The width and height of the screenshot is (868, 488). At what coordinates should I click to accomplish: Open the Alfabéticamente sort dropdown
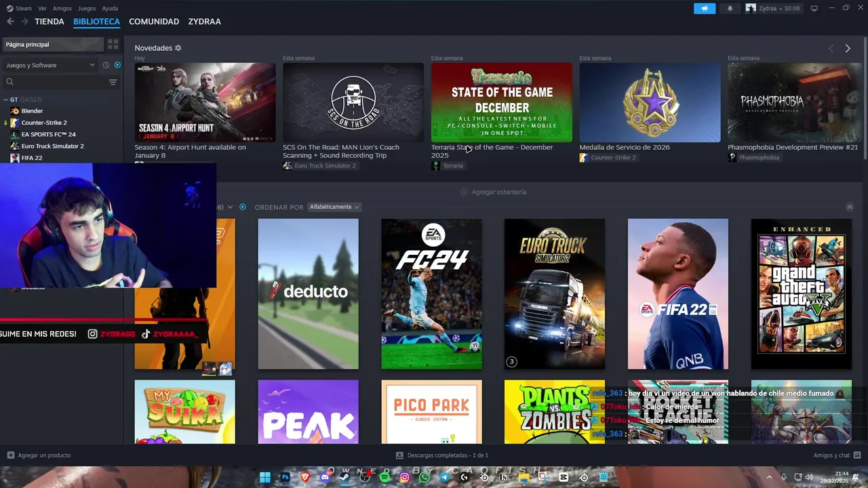point(334,207)
